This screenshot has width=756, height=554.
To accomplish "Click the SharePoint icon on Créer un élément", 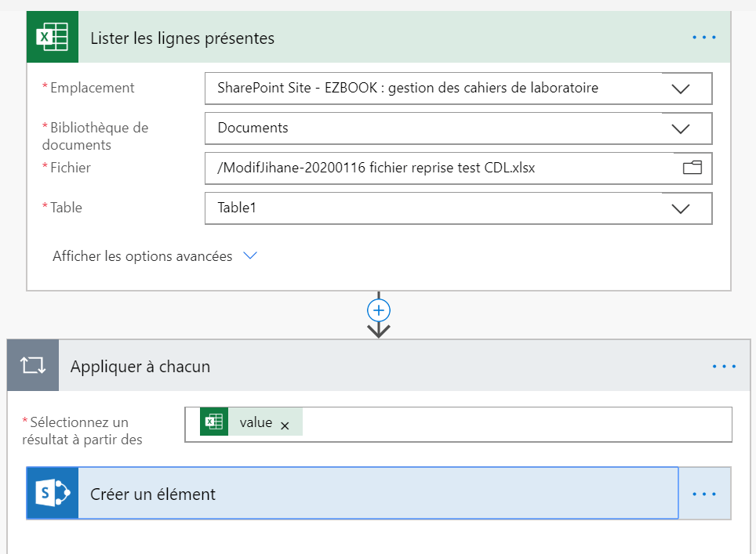I will pos(53,493).
